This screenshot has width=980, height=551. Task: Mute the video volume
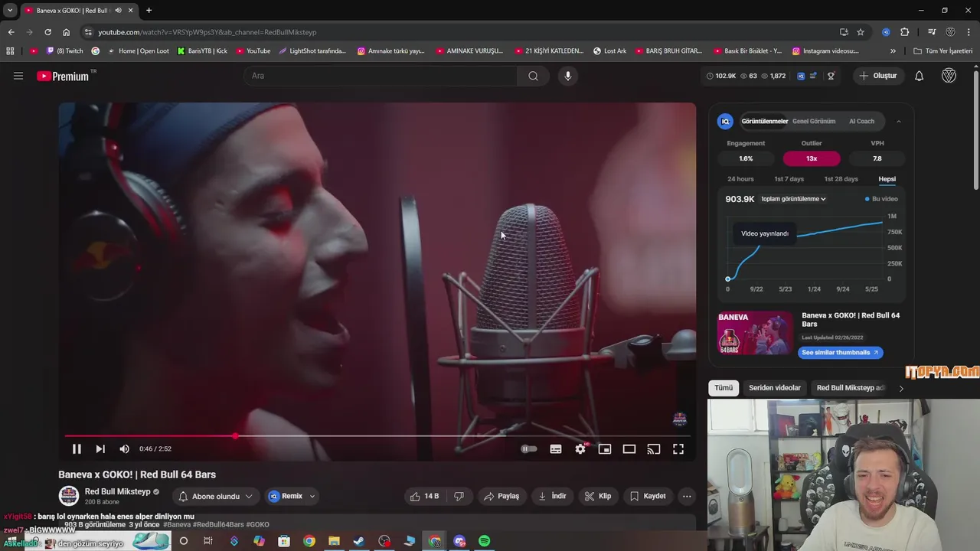click(124, 449)
